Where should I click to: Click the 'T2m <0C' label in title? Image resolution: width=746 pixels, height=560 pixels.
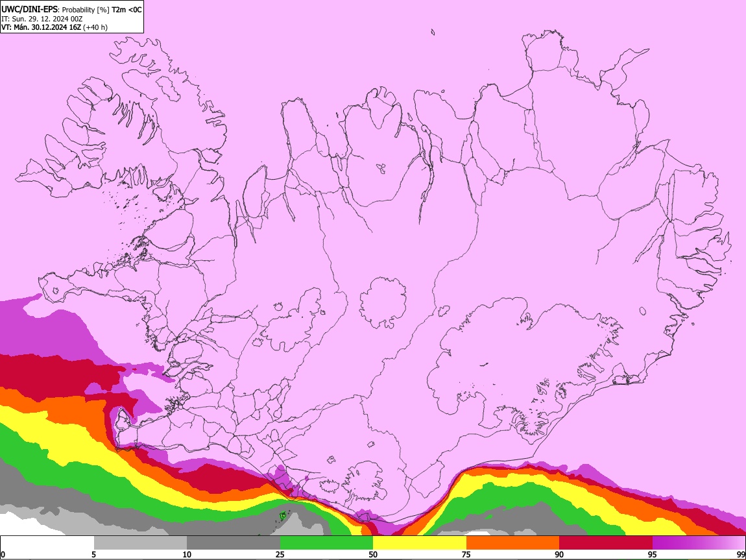point(126,10)
